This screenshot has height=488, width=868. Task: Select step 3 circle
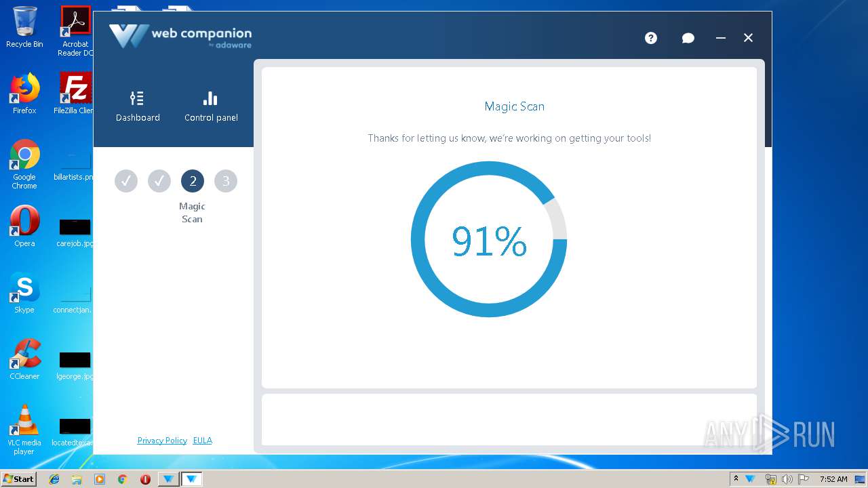pos(226,181)
